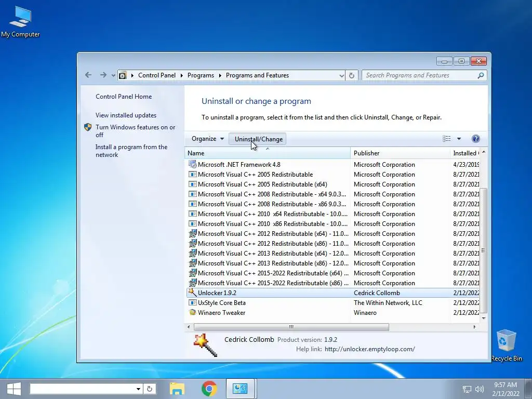
Task: Change view using the view layout icon
Action: pos(446,138)
